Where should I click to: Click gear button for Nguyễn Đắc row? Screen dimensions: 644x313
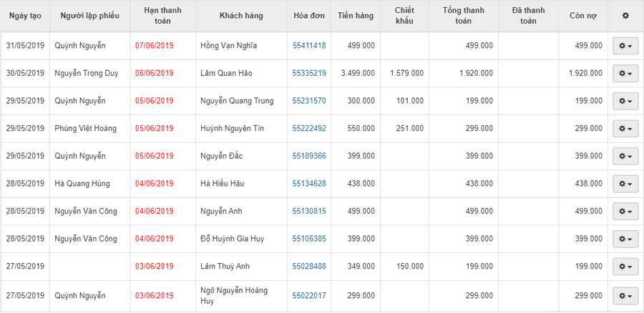coord(625,156)
